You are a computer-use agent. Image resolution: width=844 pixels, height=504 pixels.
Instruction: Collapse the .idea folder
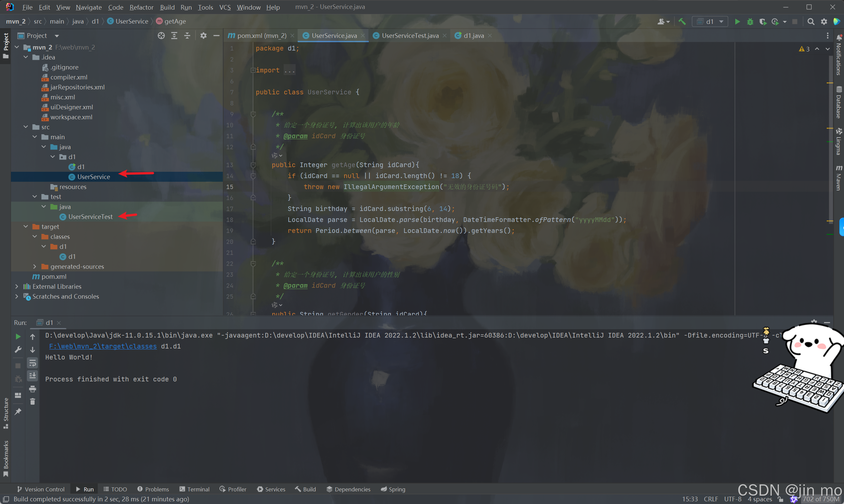point(26,57)
